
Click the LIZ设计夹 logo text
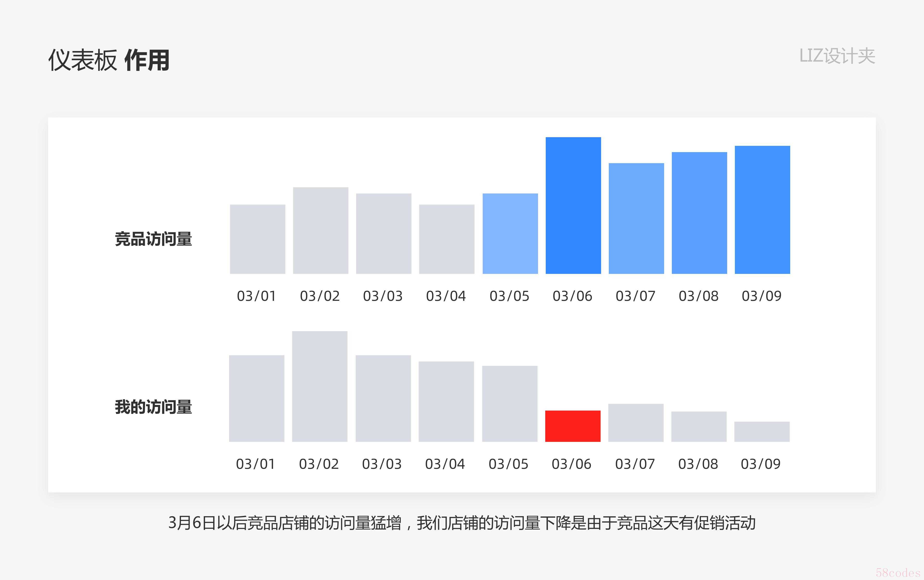click(837, 56)
